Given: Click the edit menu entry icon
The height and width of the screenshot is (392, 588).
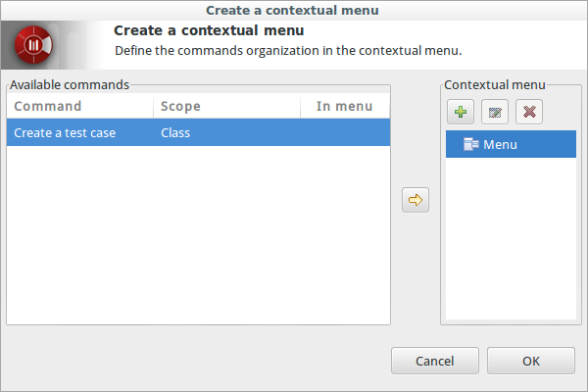Looking at the screenshot, I should [495, 112].
